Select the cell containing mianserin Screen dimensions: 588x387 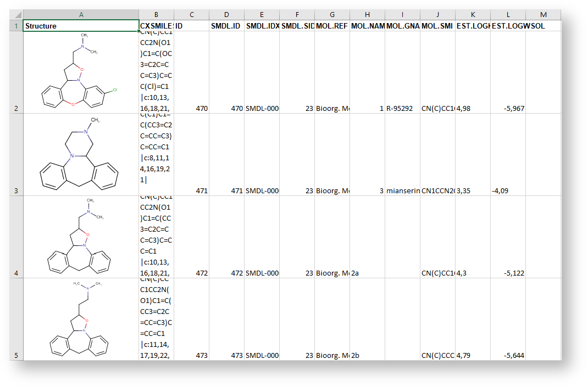[402, 190]
